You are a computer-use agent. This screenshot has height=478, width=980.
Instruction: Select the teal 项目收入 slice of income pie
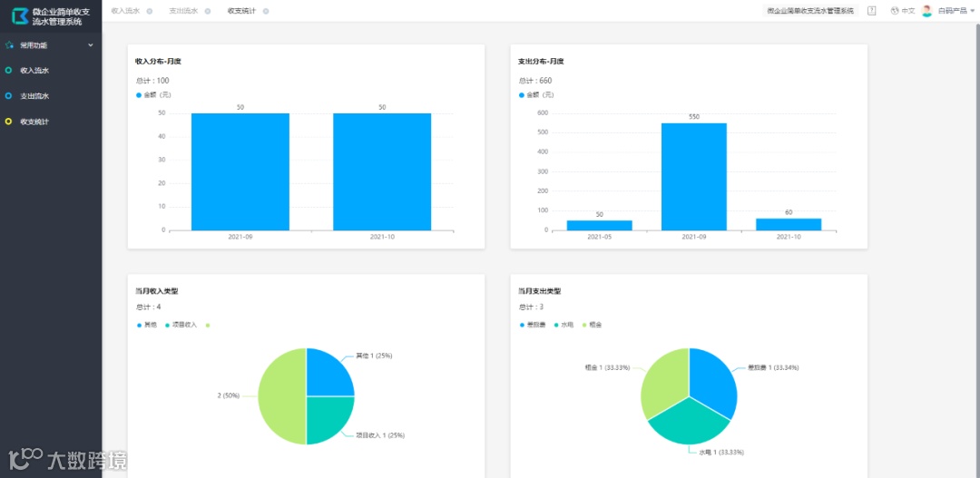click(327, 416)
